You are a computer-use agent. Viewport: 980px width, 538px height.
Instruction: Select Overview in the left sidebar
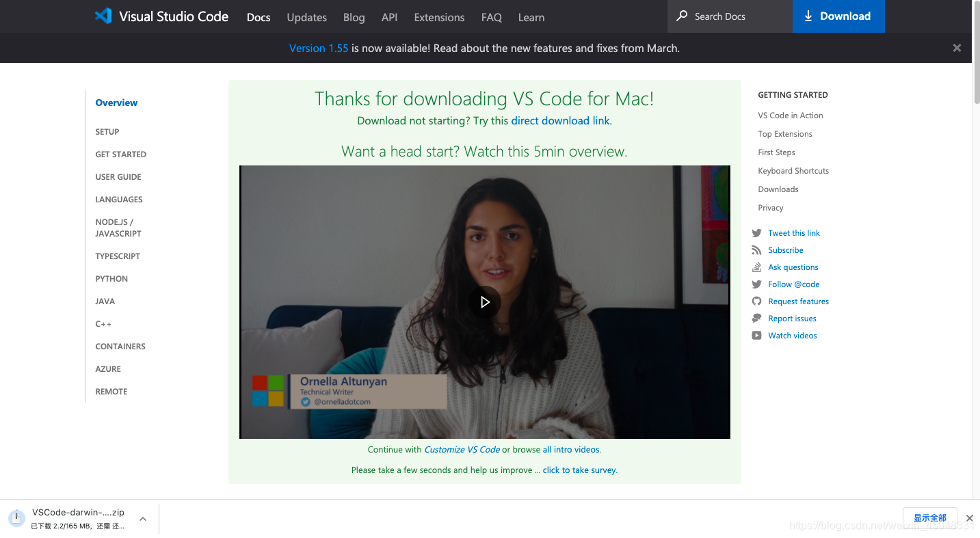[116, 103]
